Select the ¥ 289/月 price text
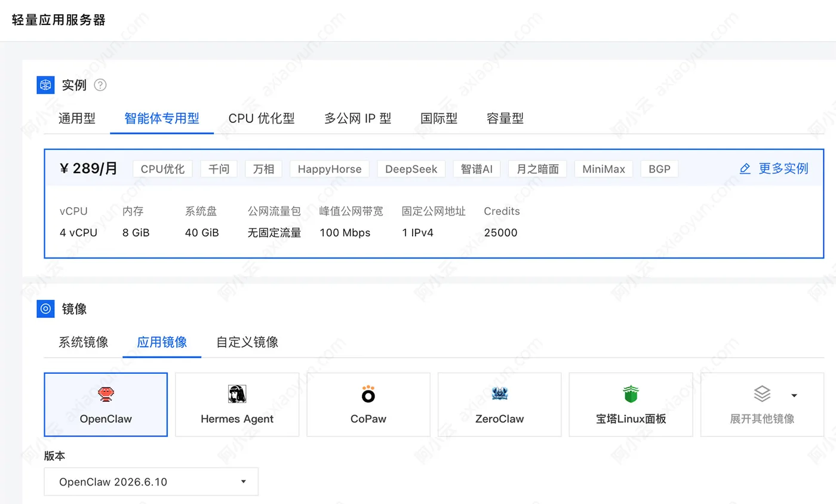The height and width of the screenshot is (504, 836). [89, 169]
